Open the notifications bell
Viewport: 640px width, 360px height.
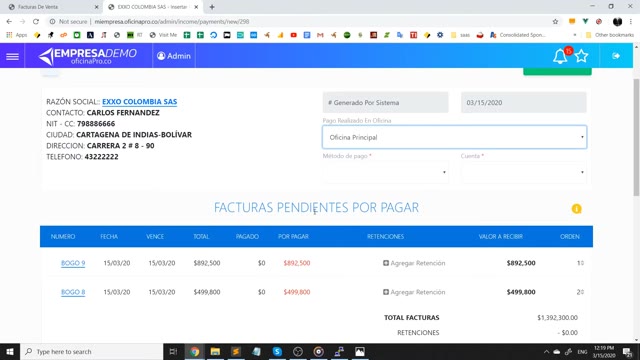(x=560, y=56)
